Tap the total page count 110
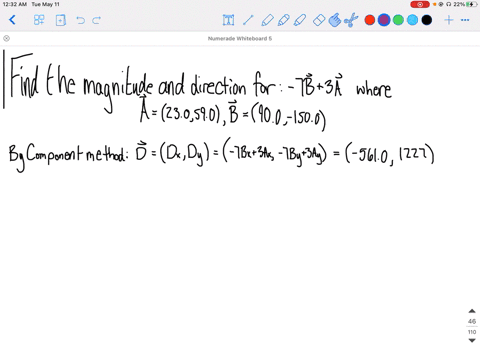The height and width of the screenshot is (360, 480). (x=472, y=332)
